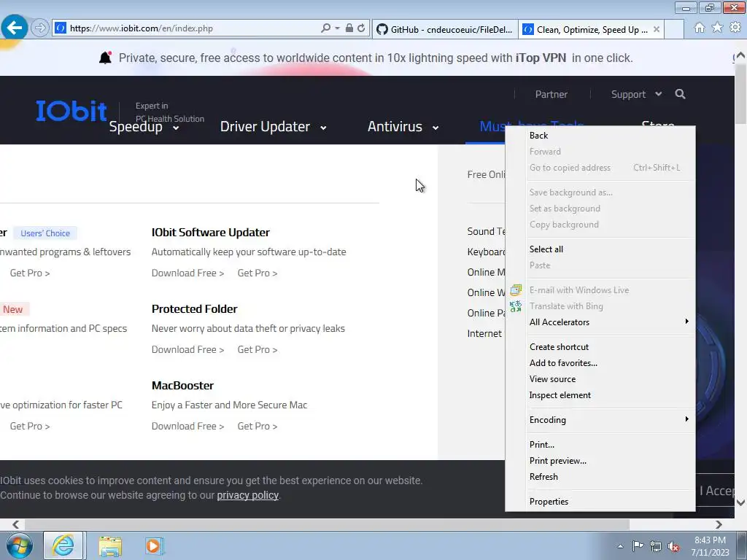
Task: Open a new blank tab
Action: pyautogui.click(x=674, y=29)
